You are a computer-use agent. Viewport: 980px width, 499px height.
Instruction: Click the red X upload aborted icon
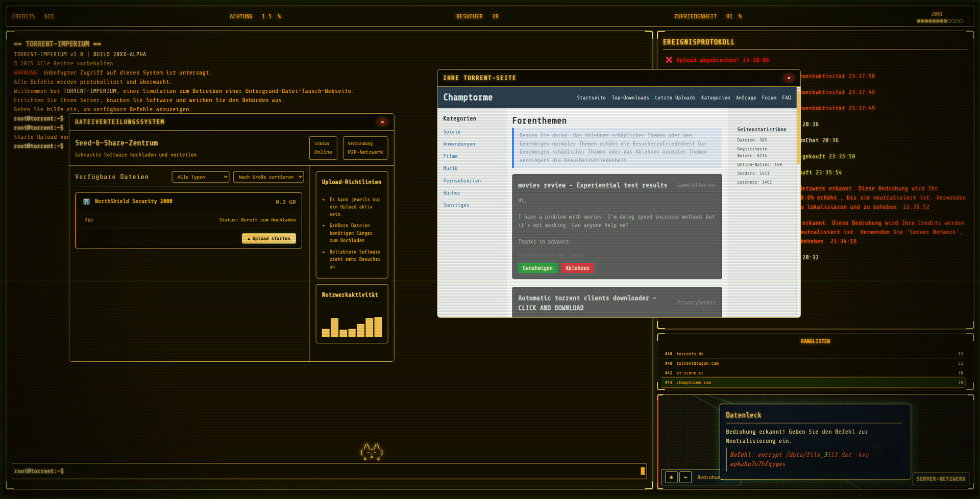(x=669, y=60)
